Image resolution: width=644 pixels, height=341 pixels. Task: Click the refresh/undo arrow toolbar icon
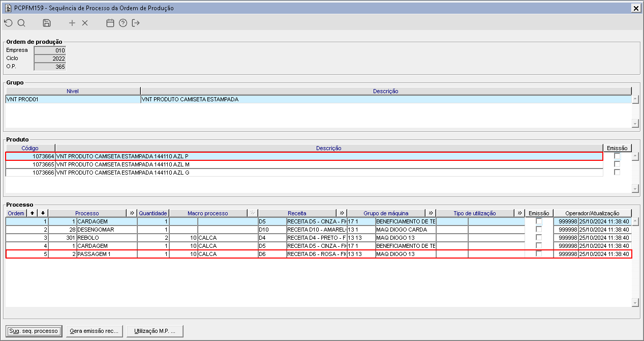pyautogui.click(x=8, y=23)
